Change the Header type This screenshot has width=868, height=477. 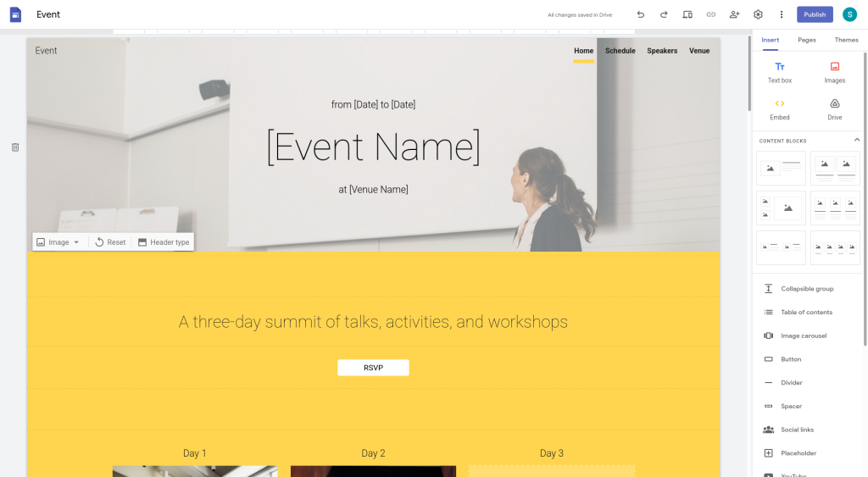(164, 242)
